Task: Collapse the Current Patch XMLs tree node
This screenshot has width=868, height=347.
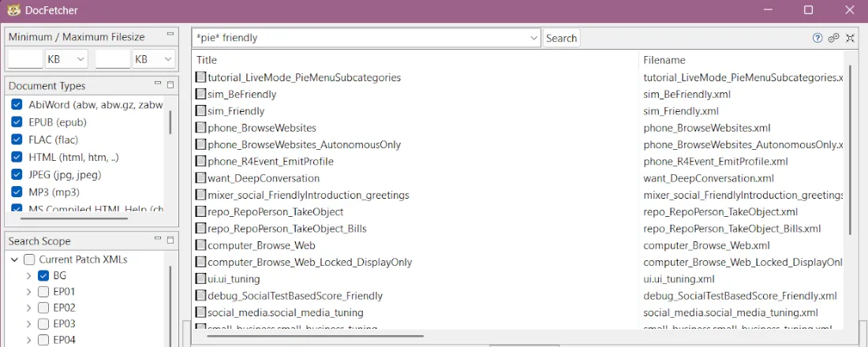Action: pos(14,259)
